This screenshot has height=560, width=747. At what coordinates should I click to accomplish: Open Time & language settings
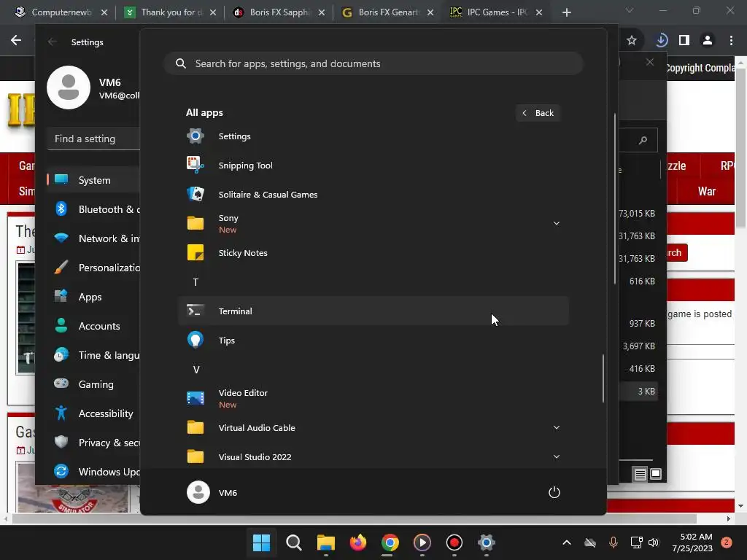pos(93,355)
